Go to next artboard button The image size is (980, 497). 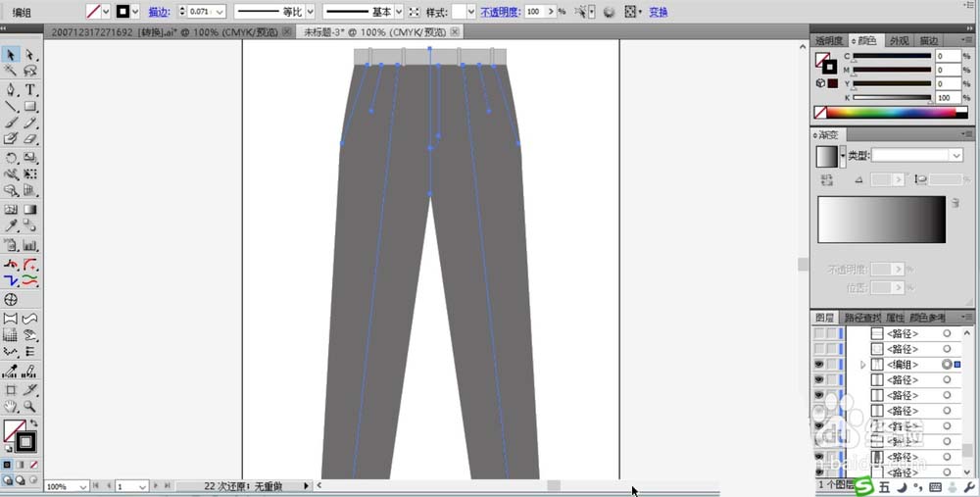click(x=156, y=486)
